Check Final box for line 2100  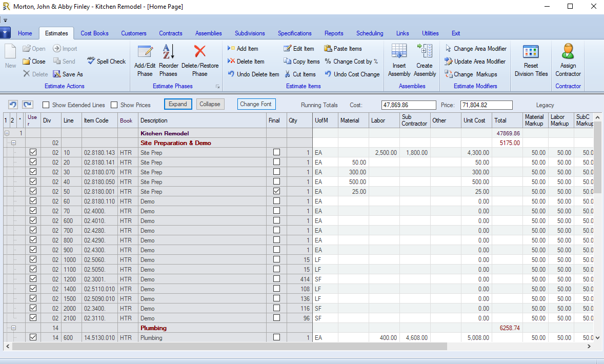point(276,318)
